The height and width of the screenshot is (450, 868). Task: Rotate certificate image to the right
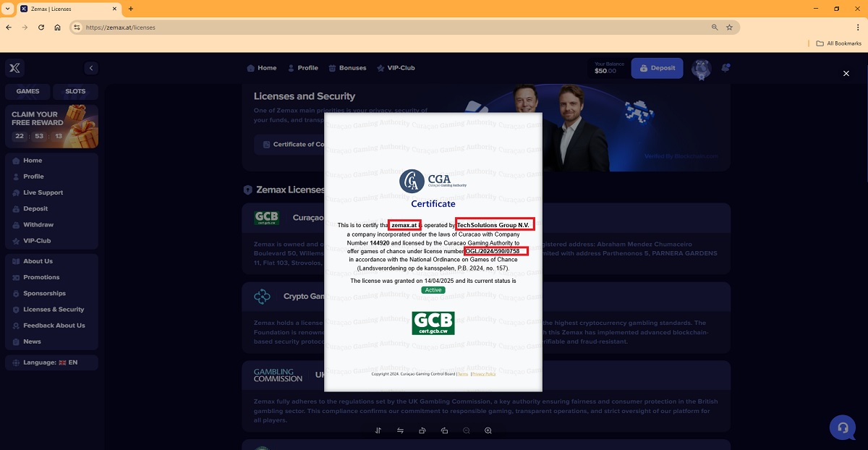pyautogui.click(x=422, y=430)
